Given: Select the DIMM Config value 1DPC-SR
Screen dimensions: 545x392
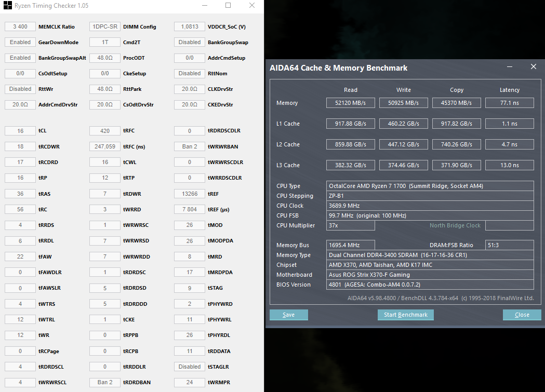Looking at the screenshot, I should coord(105,26).
